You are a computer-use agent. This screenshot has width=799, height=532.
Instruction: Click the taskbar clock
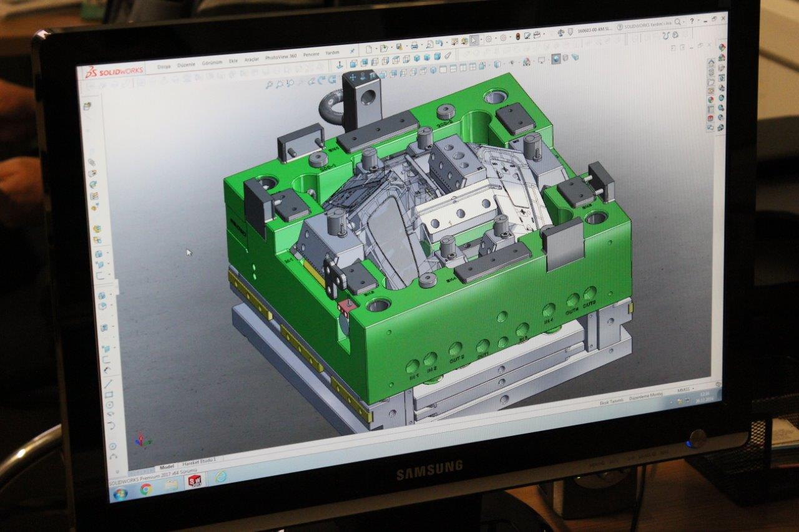[x=705, y=397]
